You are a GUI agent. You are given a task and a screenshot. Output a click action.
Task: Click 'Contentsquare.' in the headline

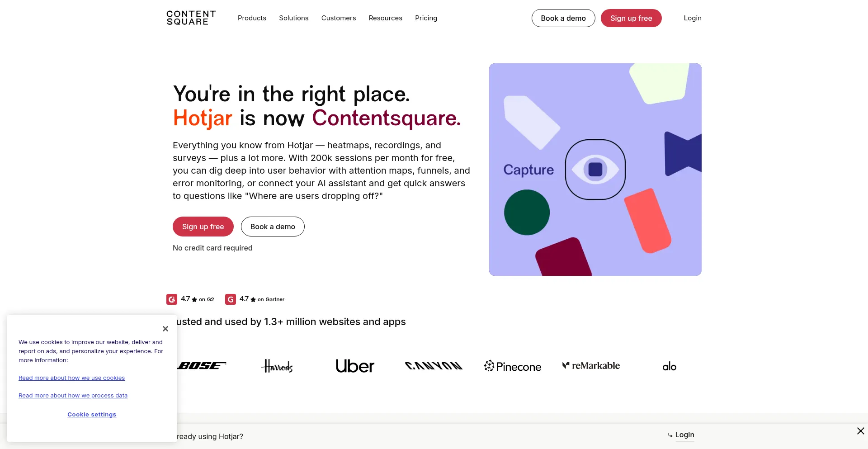386,118
